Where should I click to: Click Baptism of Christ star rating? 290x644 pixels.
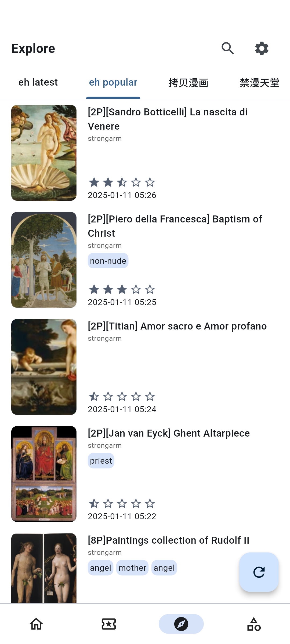point(122,290)
